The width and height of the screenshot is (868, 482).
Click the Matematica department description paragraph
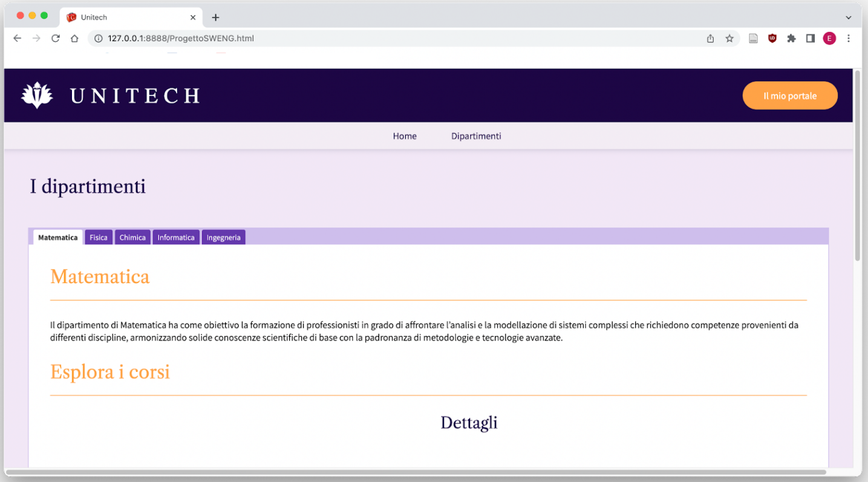click(x=424, y=331)
